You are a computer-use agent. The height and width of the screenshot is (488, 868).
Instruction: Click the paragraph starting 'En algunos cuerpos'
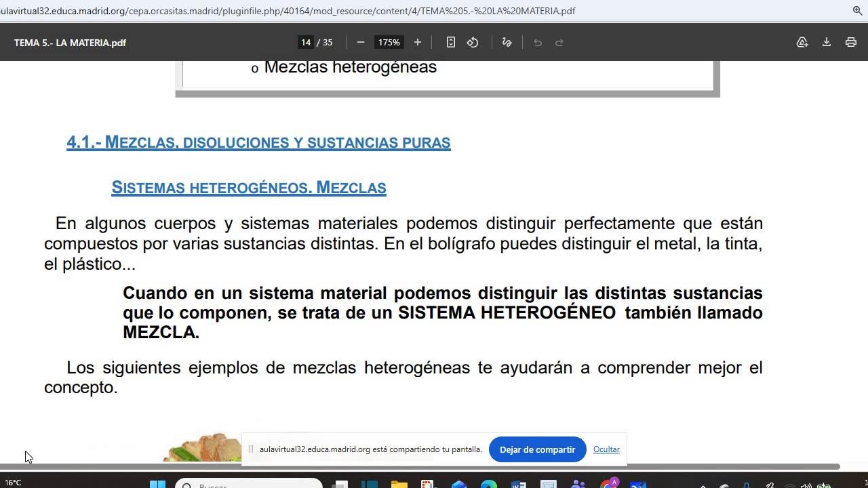pos(403,243)
